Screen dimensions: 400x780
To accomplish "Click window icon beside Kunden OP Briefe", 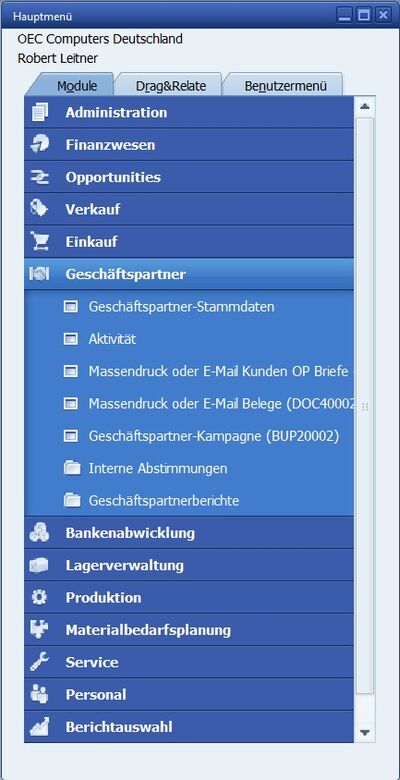I will [72, 372].
